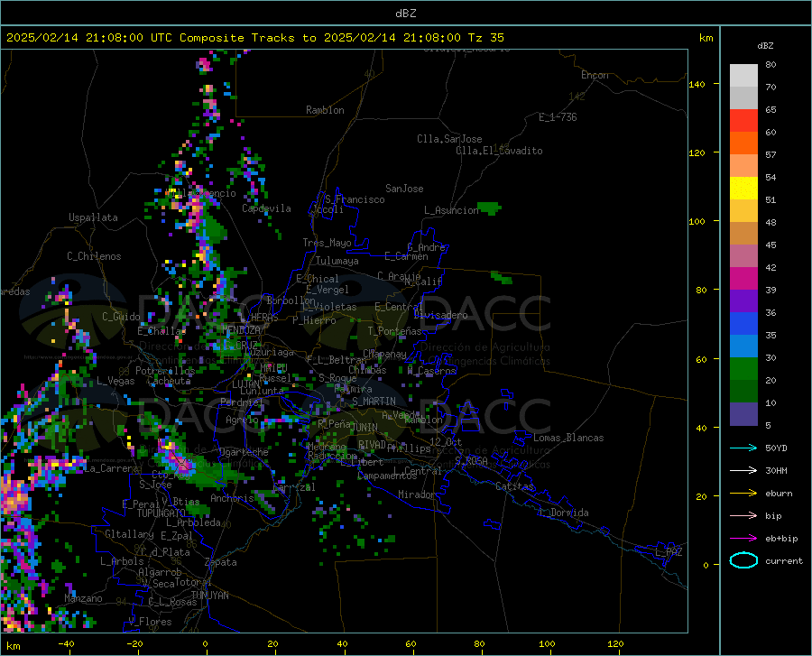
Task: Click the 'S_MARTIN' map label
Action: [x=374, y=402]
